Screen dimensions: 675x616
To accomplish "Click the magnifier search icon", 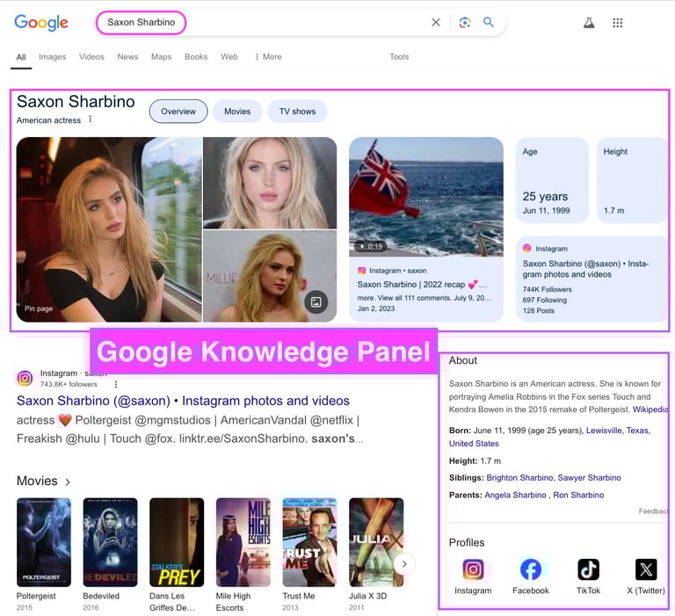I will [x=488, y=22].
